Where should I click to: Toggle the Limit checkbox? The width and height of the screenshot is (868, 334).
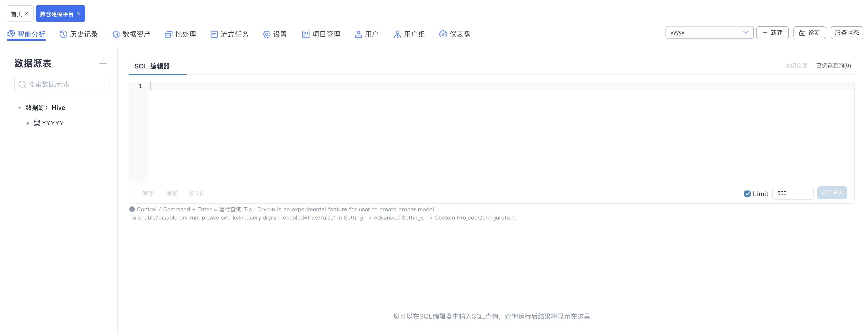pyautogui.click(x=747, y=194)
